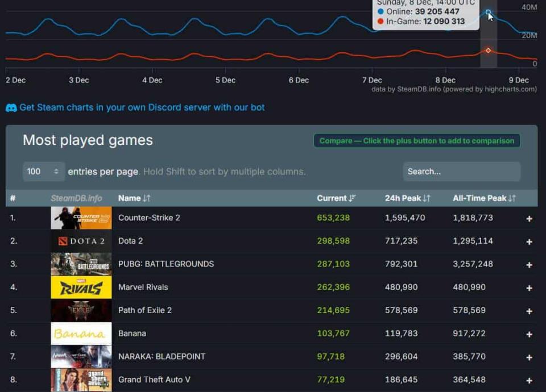Viewport: 546px width, 392px height.
Task: Click the Compare button
Action: [x=416, y=141]
